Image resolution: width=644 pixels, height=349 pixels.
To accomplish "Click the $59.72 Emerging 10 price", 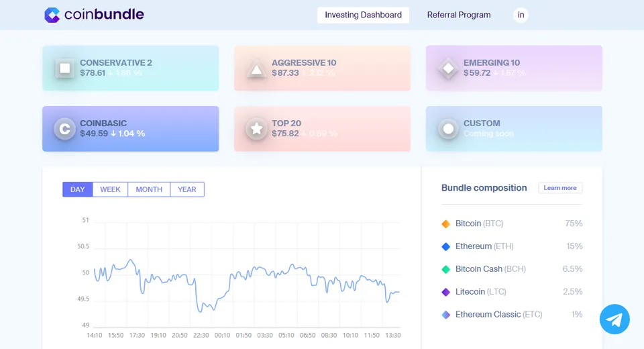I will pos(477,73).
